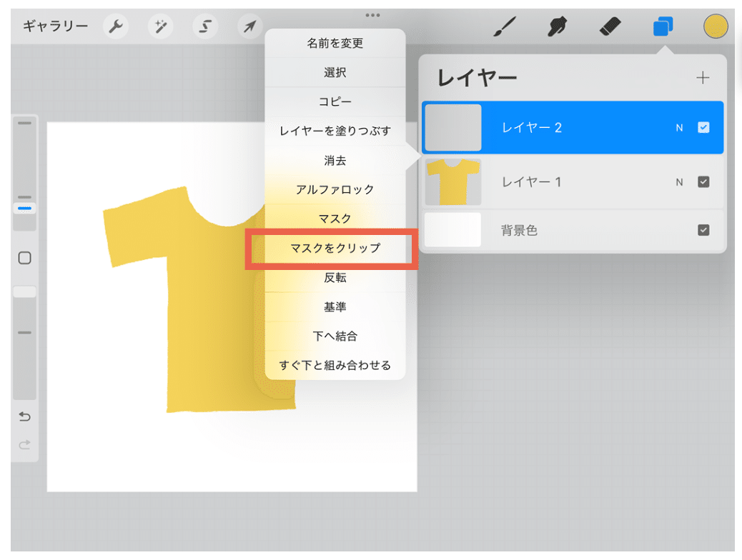Choose レイヤーを塗りつぶす menu option
742x560 pixels.
point(335,131)
